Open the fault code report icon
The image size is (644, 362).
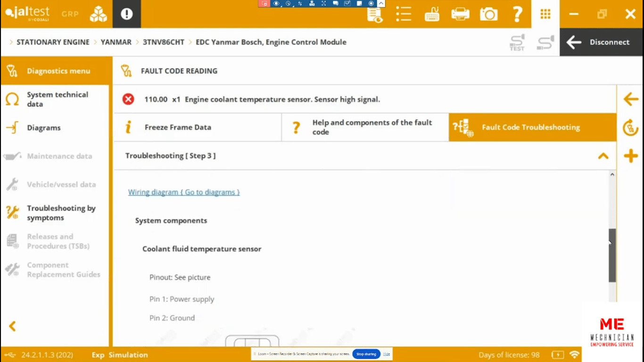[x=375, y=14]
